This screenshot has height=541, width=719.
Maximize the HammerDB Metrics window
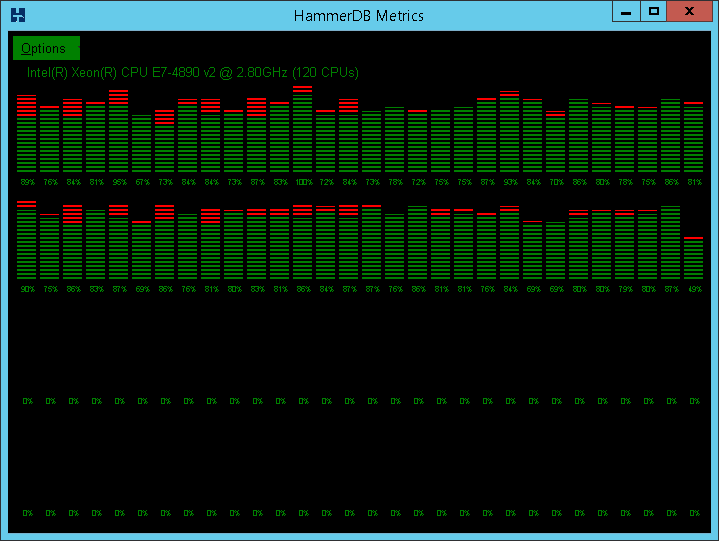[653, 11]
